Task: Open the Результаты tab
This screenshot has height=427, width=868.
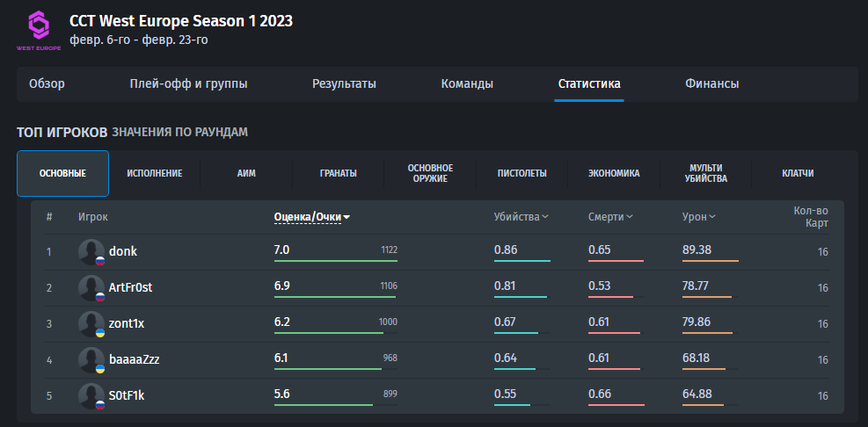Action: (345, 84)
